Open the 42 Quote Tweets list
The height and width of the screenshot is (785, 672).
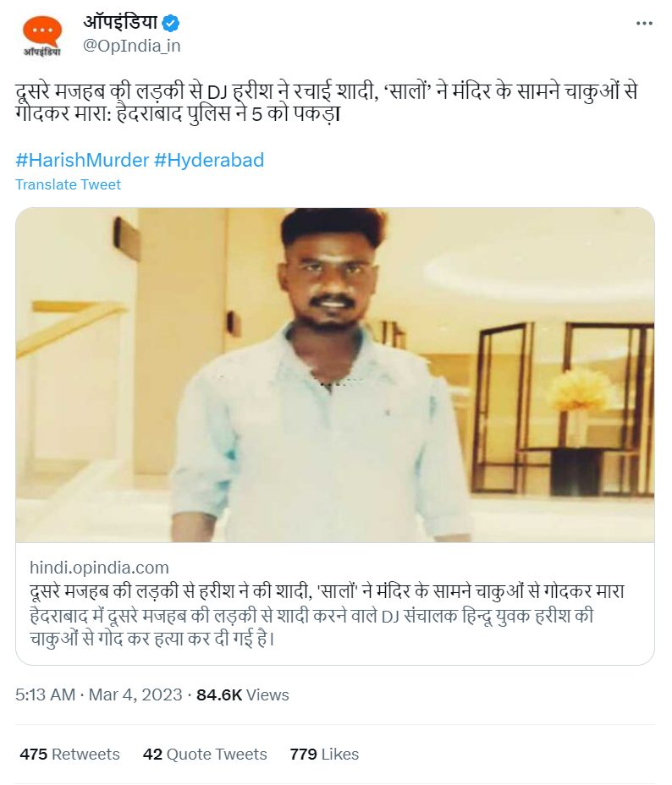pyautogui.click(x=205, y=754)
